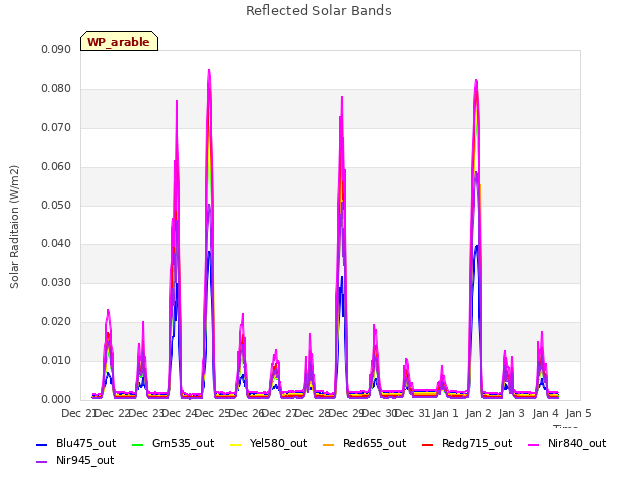Viewport: 640px width, 480px height.
Task: Click the 0.050 y-axis tick label
Action: [x=56, y=205]
